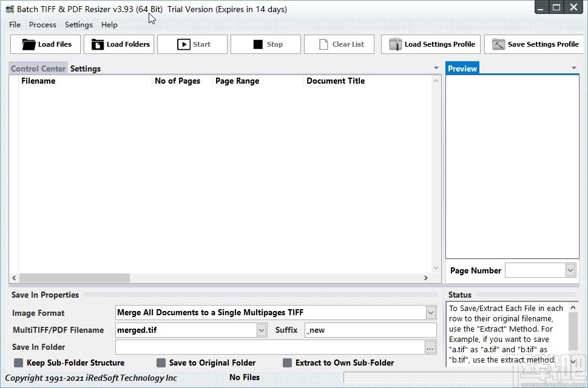Browse for Save In Folder destination
588x388 pixels.
430,347
